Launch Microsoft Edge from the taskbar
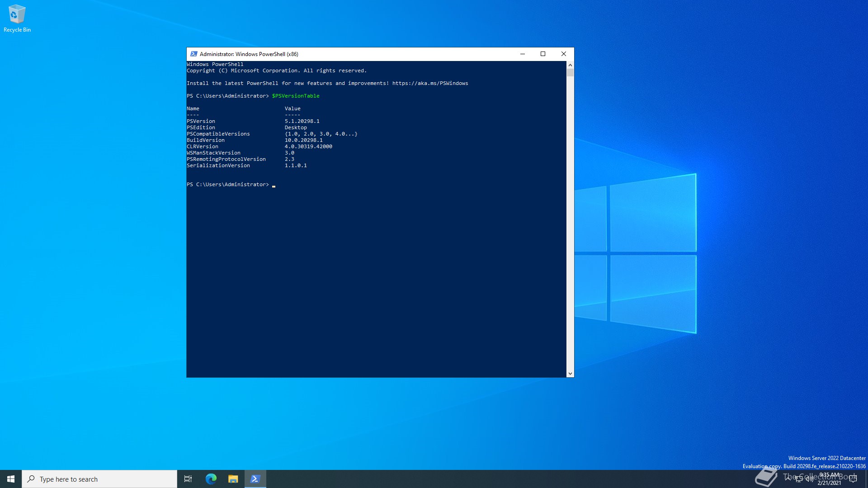The height and width of the screenshot is (488, 868). (211, 479)
